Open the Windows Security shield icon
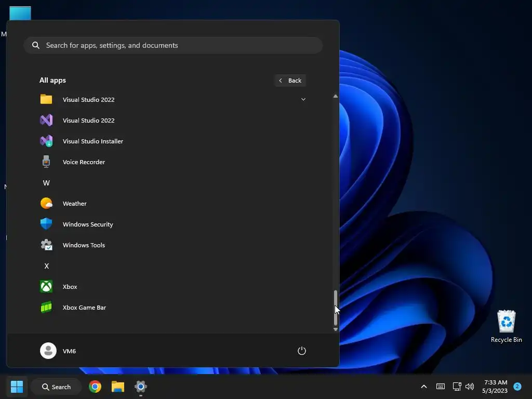This screenshot has height=399, width=532. [46, 224]
